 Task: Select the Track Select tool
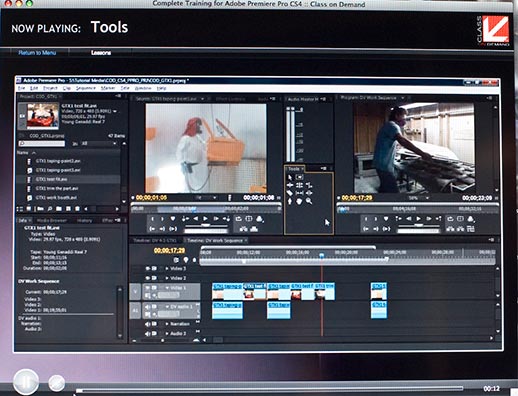pyautogui.click(x=299, y=177)
